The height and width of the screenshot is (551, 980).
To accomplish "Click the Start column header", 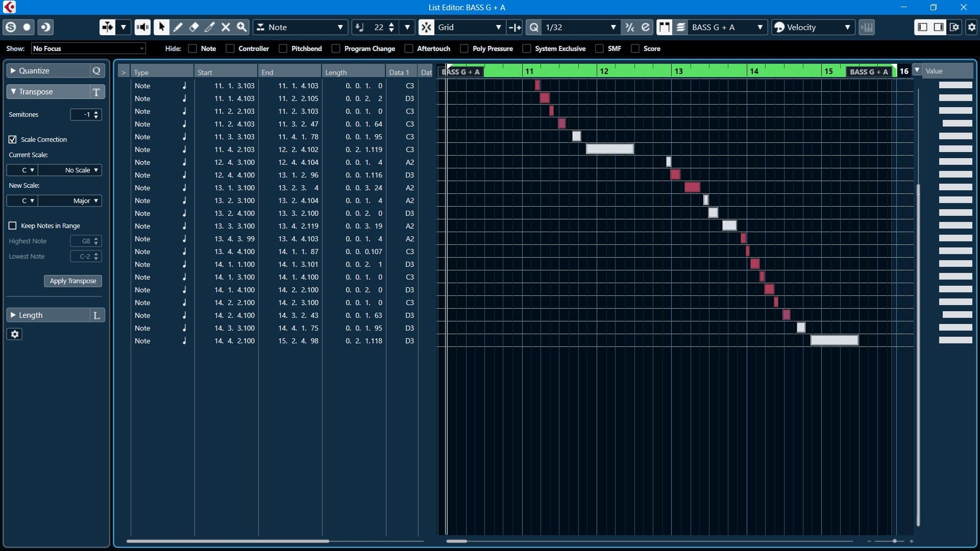I will pyautogui.click(x=225, y=72).
